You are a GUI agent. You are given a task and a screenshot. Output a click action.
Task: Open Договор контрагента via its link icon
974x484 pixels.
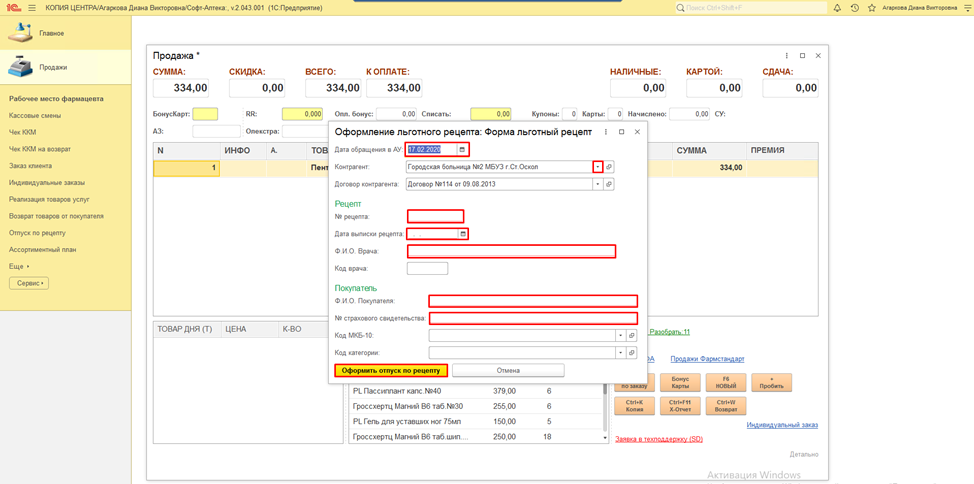[609, 184]
